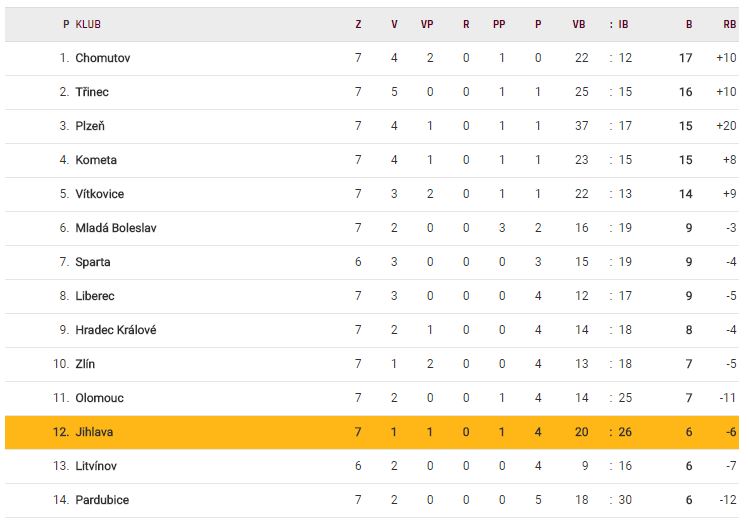749x523 pixels.
Task: Click on Zlín in the table
Action: 86,364
